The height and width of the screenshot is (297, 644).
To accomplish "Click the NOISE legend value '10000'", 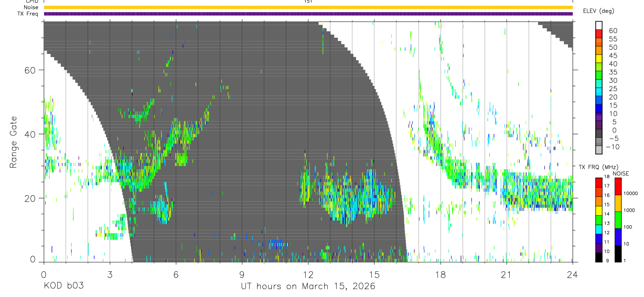I will [x=631, y=193].
